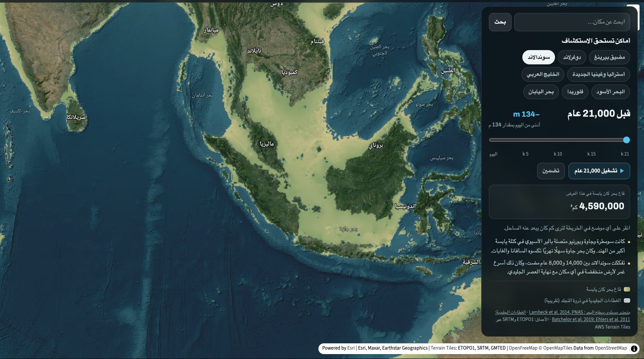644x359 pixels.
Task: Click the map attribution info icon
Action: tap(635, 348)
